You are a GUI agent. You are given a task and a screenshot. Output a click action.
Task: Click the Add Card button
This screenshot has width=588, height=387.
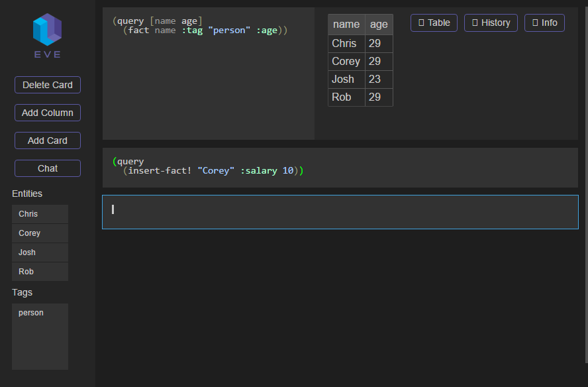[x=47, y=140]
